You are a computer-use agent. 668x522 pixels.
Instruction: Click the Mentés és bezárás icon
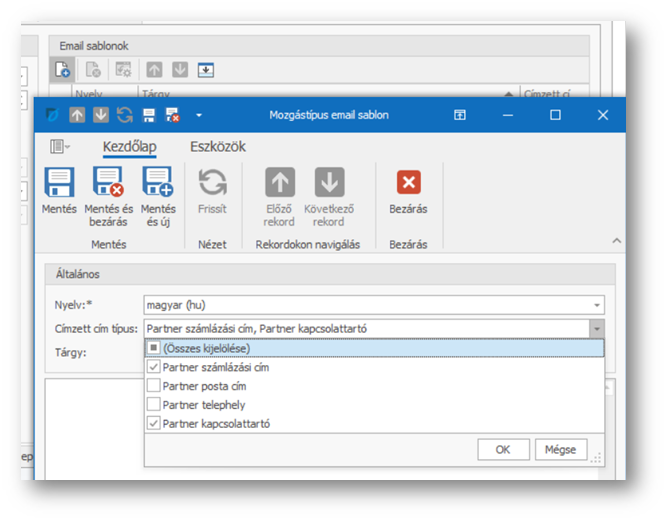(x=108, y=182)
